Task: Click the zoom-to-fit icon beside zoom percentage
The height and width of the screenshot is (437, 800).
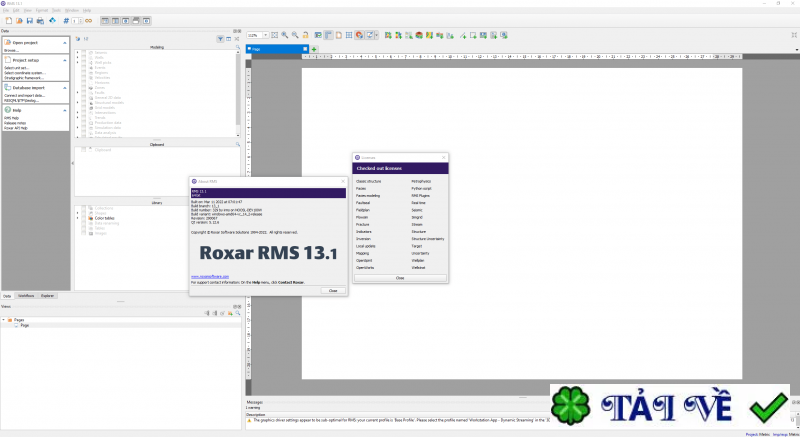Action: click(274, 35)
